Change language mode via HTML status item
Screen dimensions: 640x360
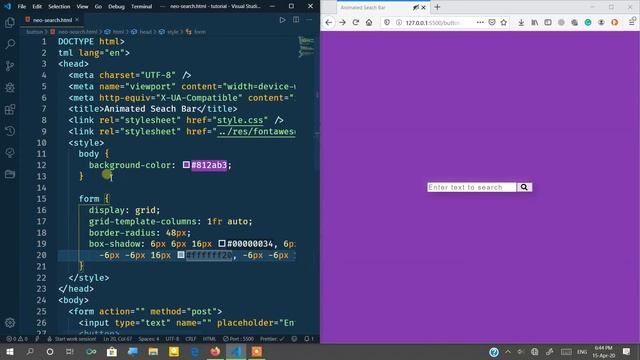tap(209, 339)
